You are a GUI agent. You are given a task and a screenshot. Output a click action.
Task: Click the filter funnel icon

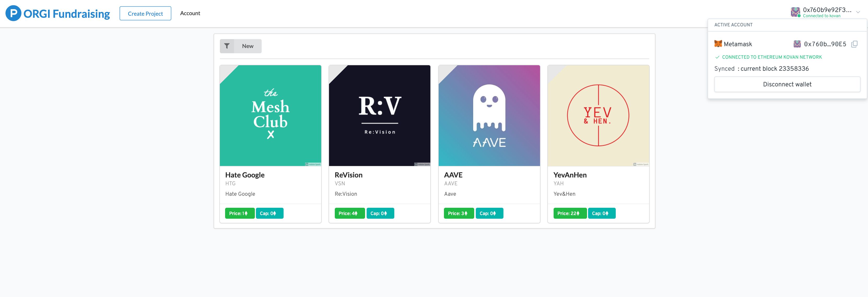(227, 46)
